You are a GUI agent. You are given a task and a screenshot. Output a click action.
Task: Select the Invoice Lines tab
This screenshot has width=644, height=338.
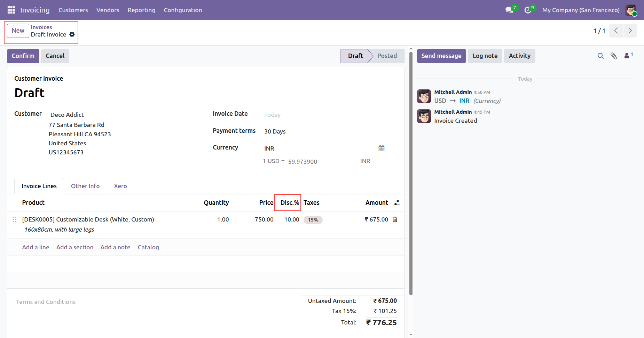click(x=39, y=186)
